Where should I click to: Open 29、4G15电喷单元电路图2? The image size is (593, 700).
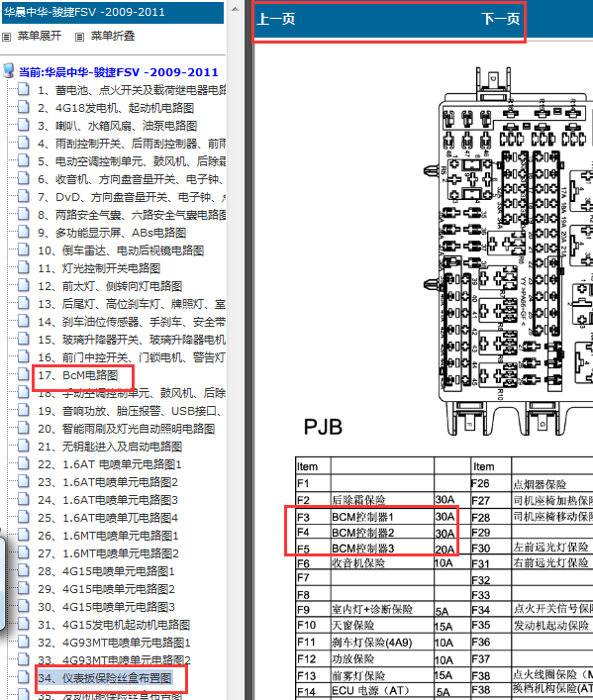click(106, 589)
